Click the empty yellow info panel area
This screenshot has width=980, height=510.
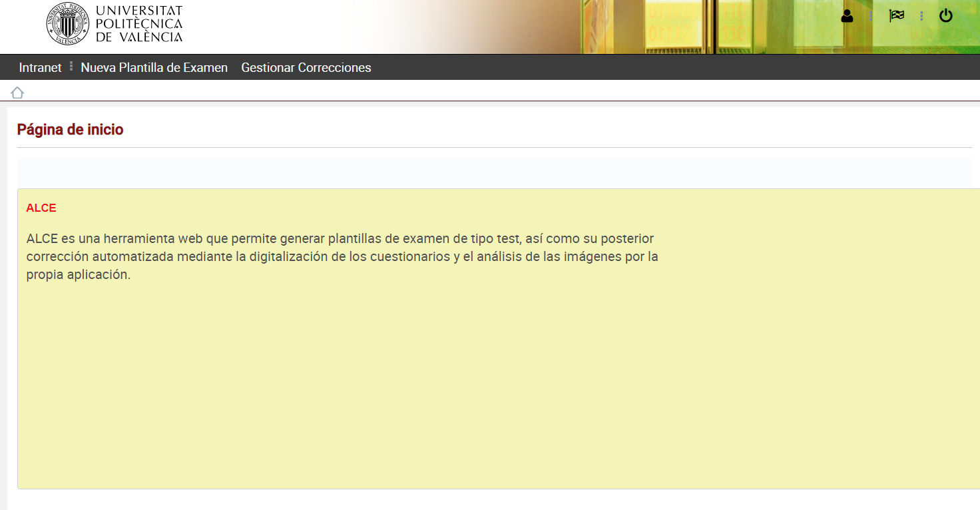pyautogui.click(x=499, y=386)
